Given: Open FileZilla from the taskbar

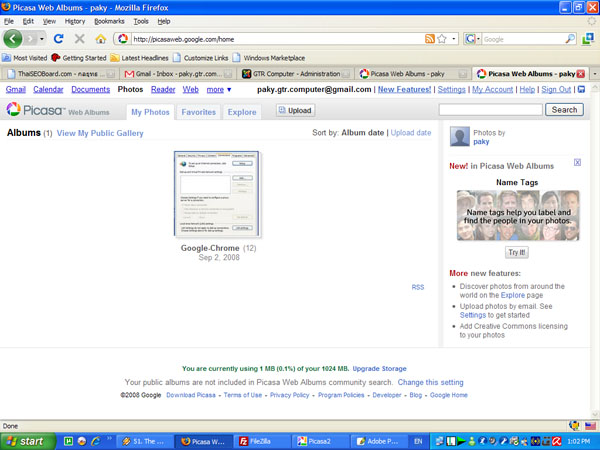Looking at the screenshot, I should click(260, 441).
